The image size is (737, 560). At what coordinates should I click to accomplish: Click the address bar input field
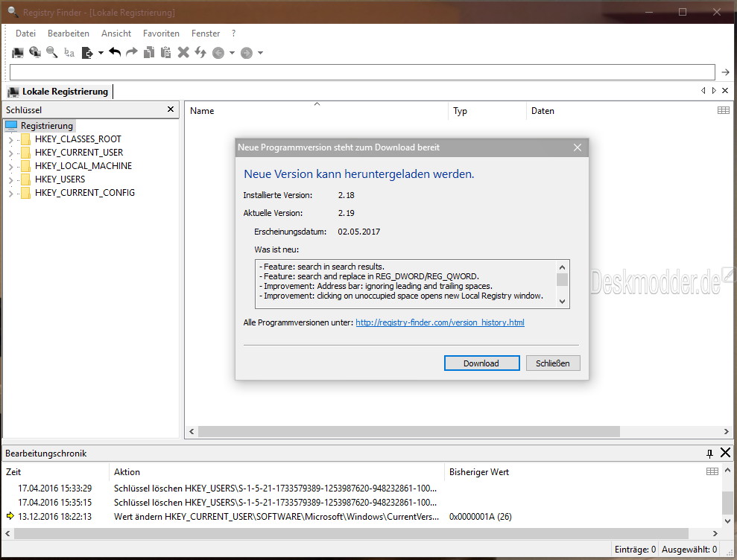[x=362, y=72]
